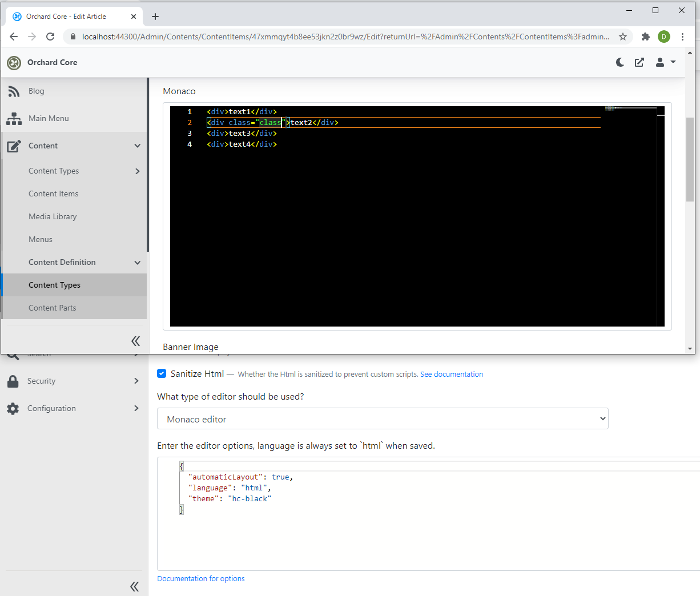Open a new browser tab
The width and height of the screenshot is (700, 596).
click(x=155, y=17)
